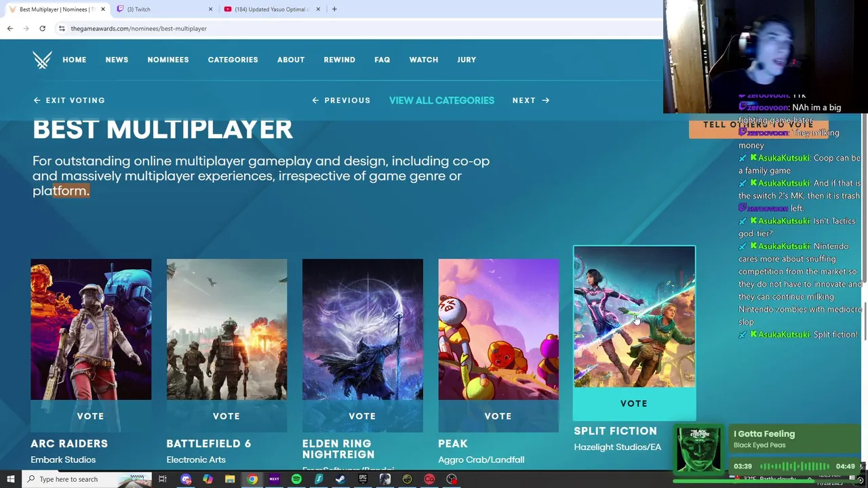Open OBS-like recorder icon on taskbar
The width and height of the screenshot is (868, 488).
(x=452, y=479)
